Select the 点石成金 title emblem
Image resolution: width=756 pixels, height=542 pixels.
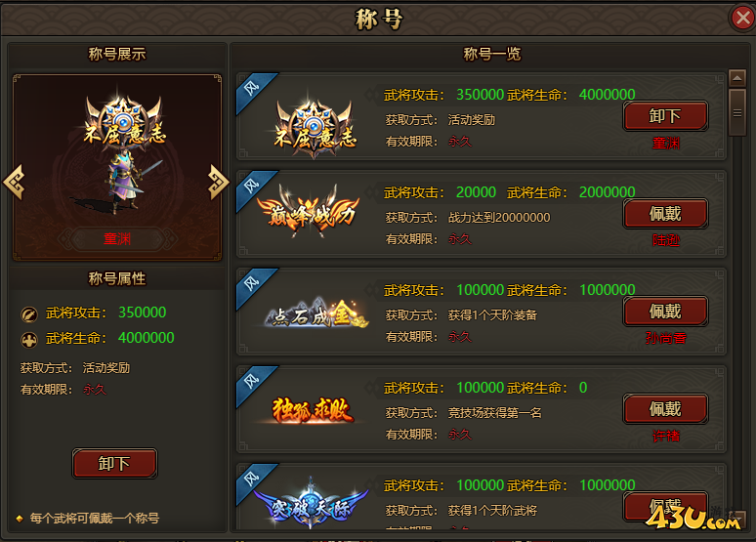pyautogui.click(x=316, y=313)
